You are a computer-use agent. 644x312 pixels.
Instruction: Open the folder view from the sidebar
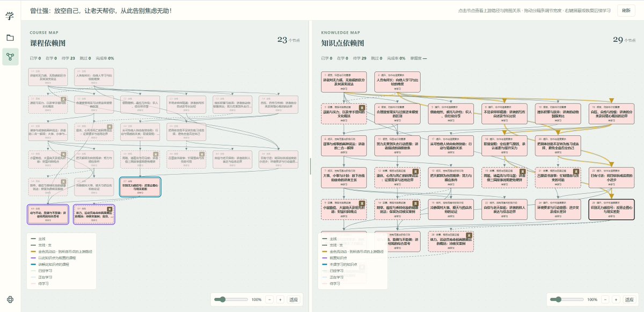point(10,38)
